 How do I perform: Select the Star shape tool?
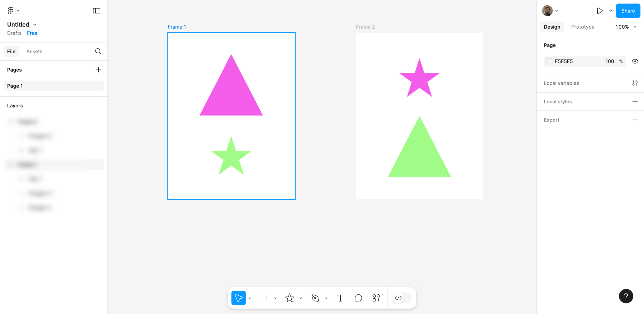(x=289, y=298)
